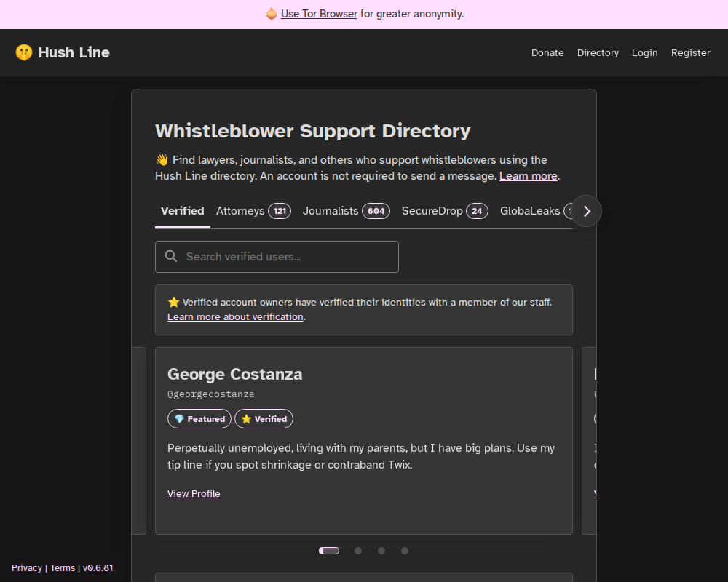Viewport: 728px width, 582px height.
Task: Jump to the second carousel slide dot
Action: click(358, 551)
